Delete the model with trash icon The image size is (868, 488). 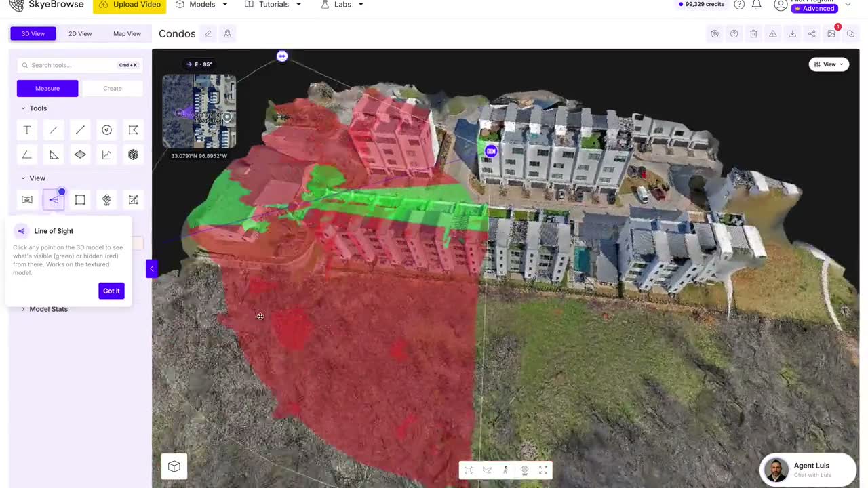(x=753, y=34)
